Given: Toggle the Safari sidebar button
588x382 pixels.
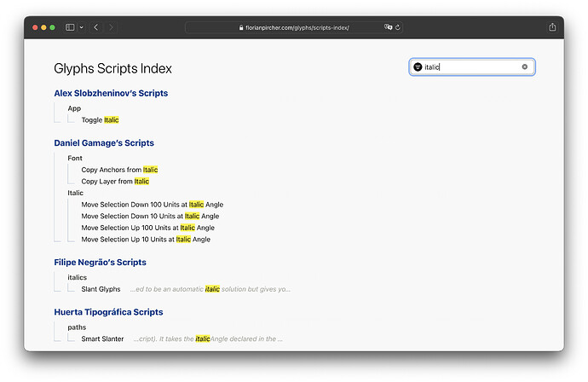Looking at the screenshot, I should 70,27.
